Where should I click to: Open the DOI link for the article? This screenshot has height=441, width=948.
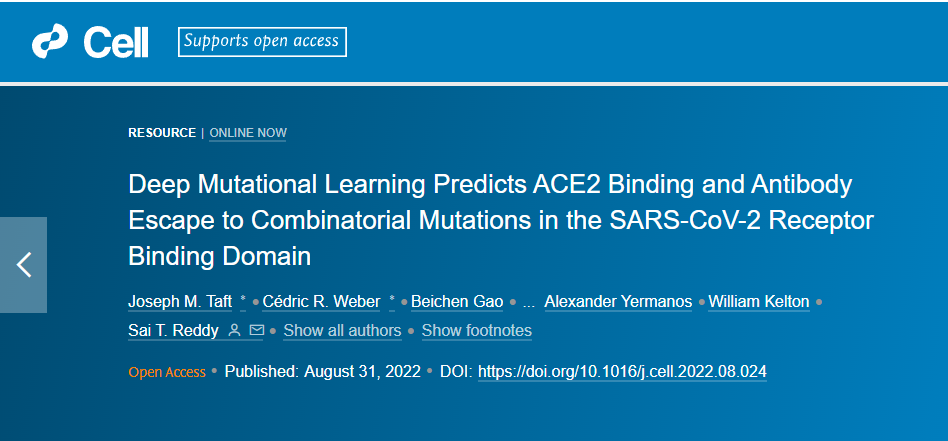[x=622, y=371]
